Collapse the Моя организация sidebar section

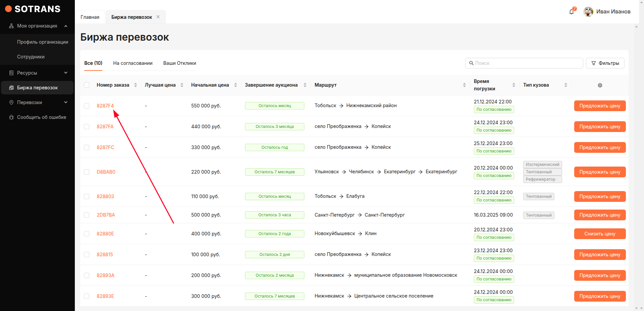66,26
